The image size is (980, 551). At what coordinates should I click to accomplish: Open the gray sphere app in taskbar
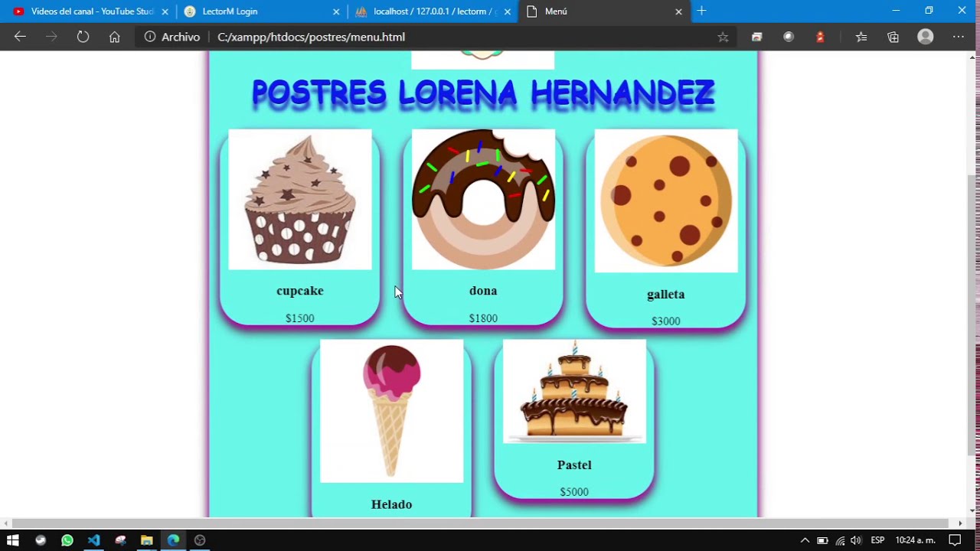coord(41,540)
